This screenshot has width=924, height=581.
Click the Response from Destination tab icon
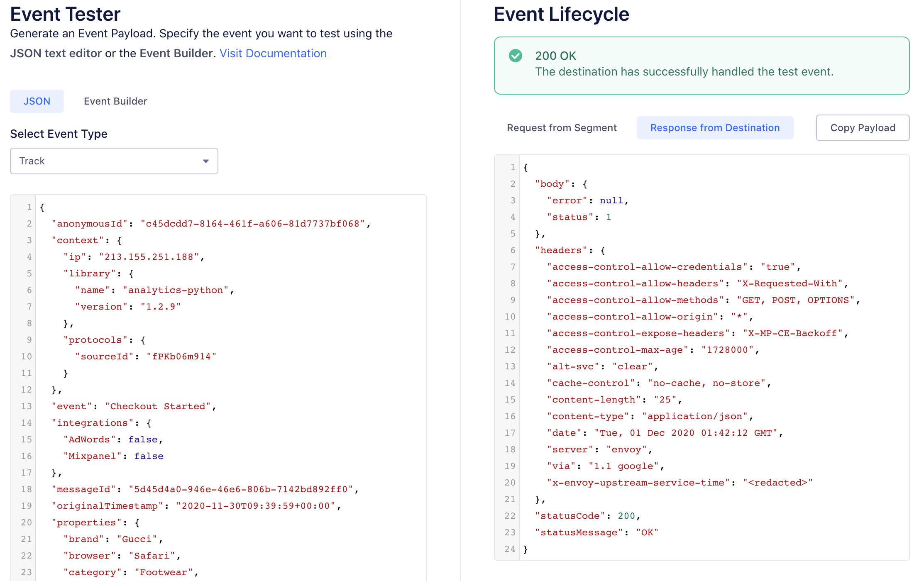click(714, 127)
